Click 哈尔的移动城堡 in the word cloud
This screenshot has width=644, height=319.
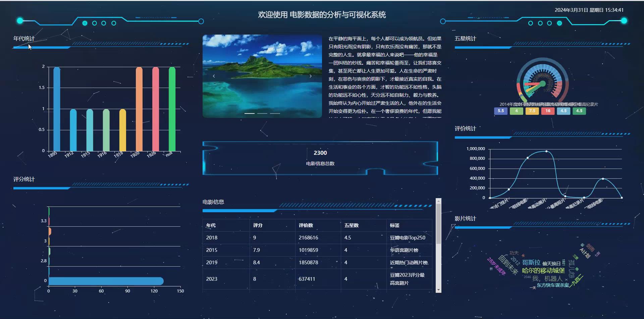click(543, 270)
